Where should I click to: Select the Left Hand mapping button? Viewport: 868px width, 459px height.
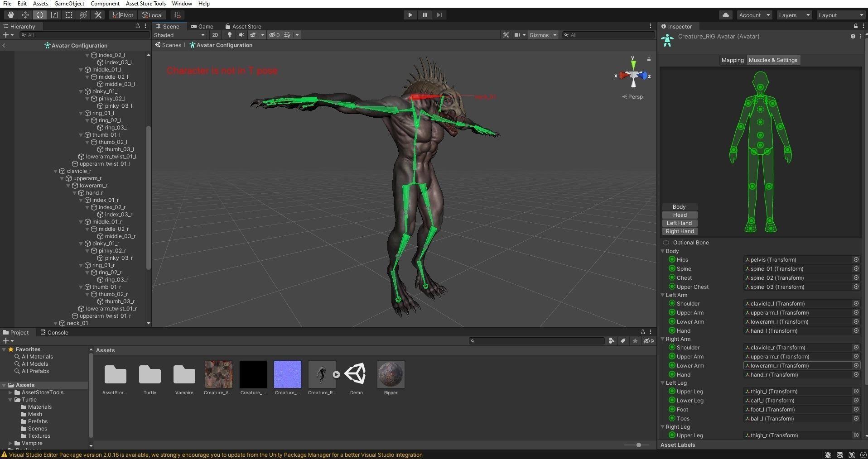[680, 223]
